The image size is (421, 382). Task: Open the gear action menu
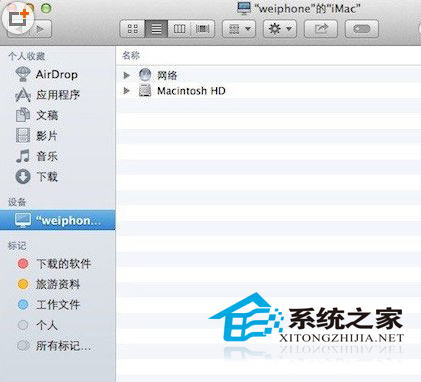(x=280, y=29)
